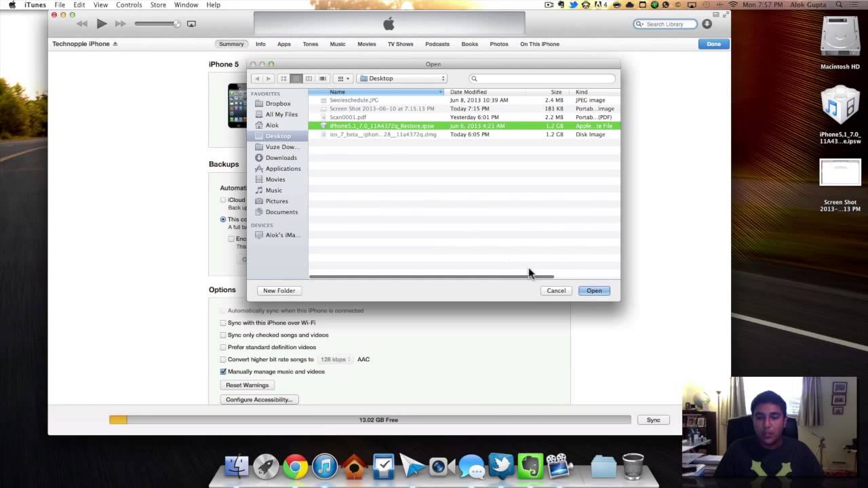Open the item arrangement dropdown

[x=344, y=79]
